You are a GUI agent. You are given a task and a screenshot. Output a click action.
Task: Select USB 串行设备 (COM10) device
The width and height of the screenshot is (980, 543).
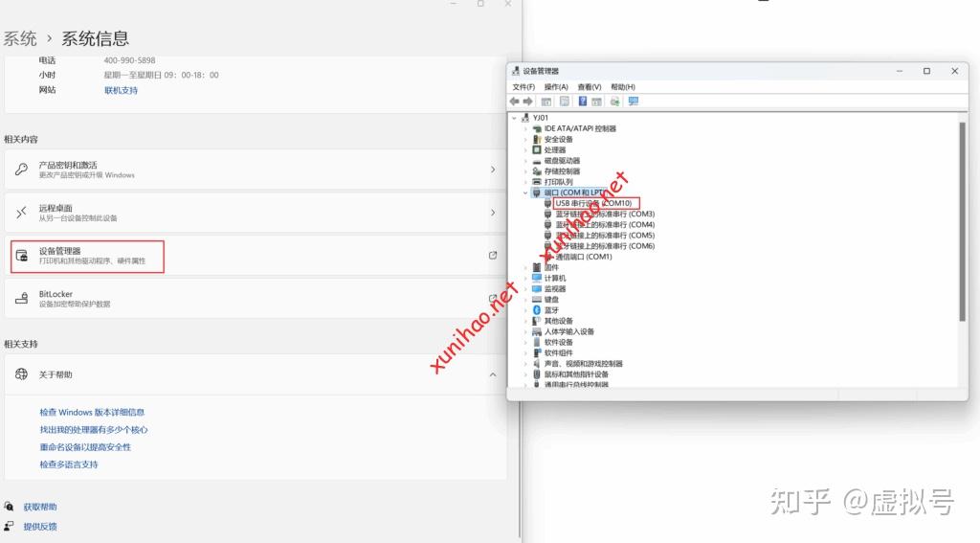592,203
